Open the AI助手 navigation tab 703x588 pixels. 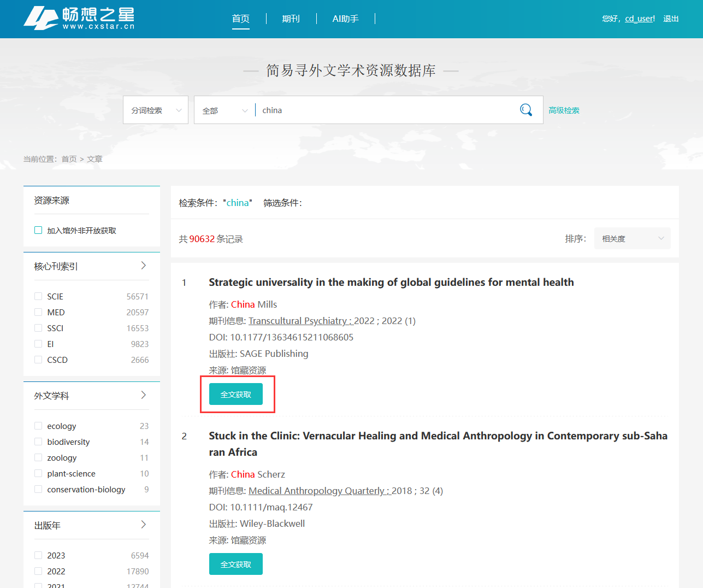point(345,19)
